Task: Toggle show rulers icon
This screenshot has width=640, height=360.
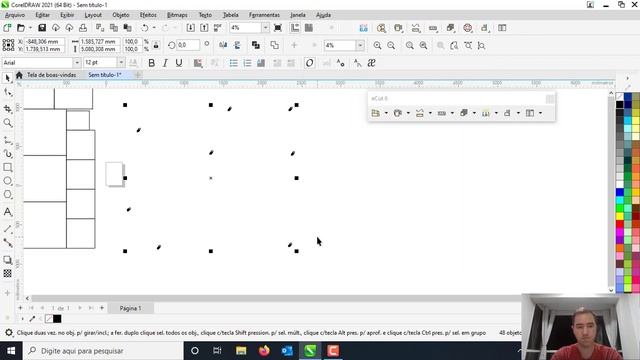Action: point(295,28)
